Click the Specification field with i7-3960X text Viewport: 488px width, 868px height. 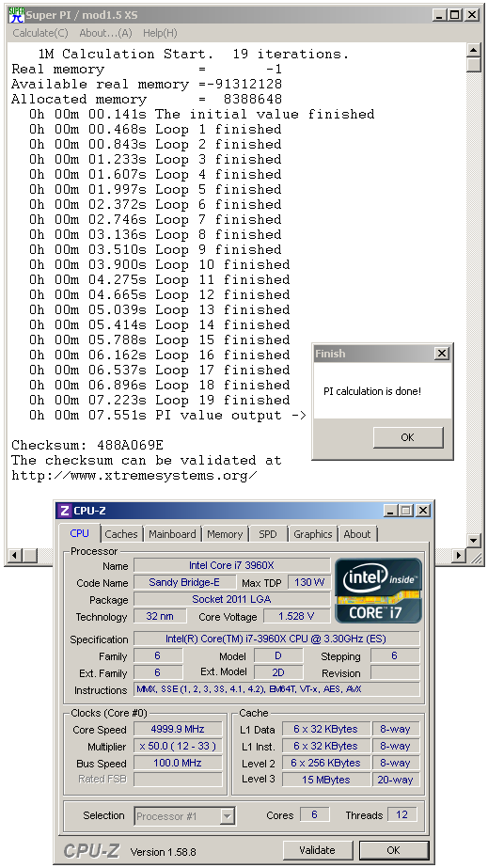click(x=276, y=639)
